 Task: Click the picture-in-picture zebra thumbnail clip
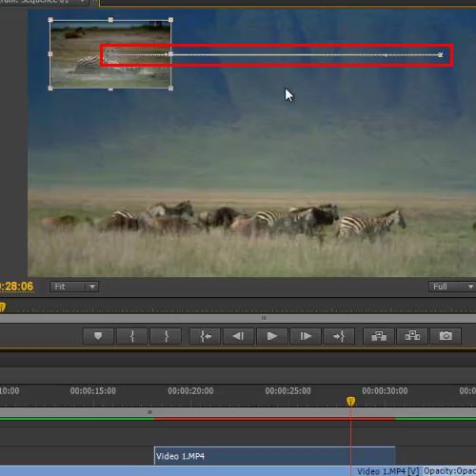point(110,54)
